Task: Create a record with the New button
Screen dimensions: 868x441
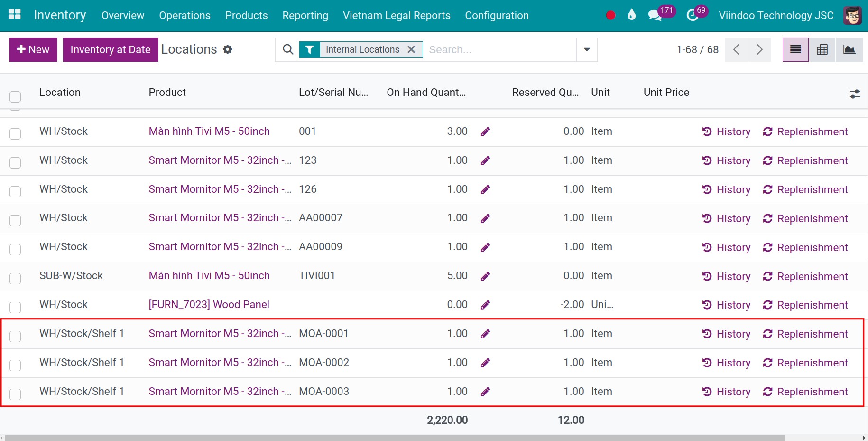Action: click(33, 49)
